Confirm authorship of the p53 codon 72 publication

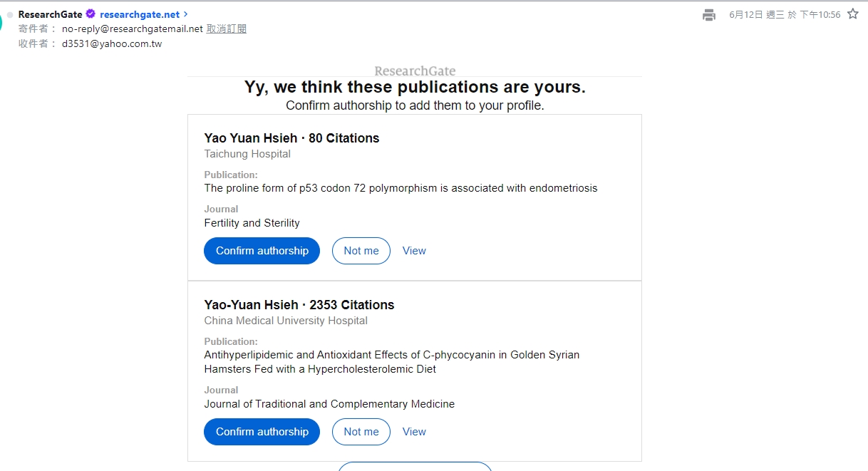click(x=262, y=251)
